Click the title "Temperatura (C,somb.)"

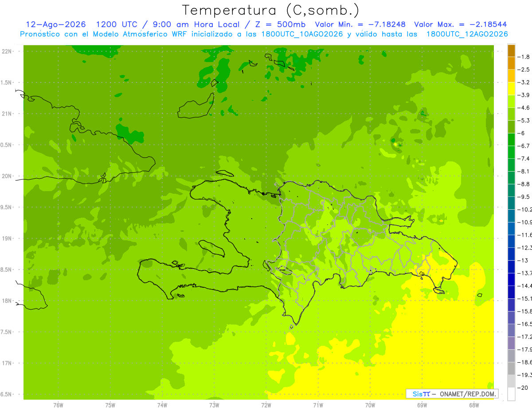(271, 10)
